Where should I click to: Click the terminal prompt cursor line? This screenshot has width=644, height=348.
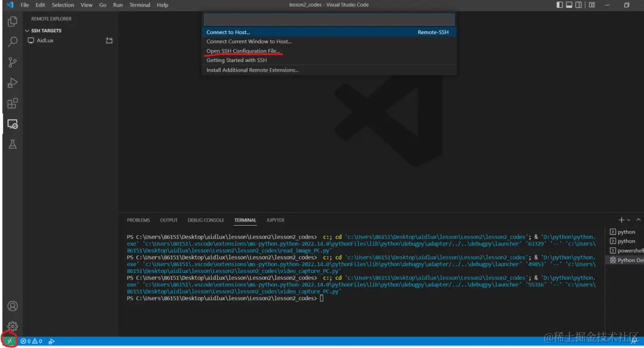225,298
